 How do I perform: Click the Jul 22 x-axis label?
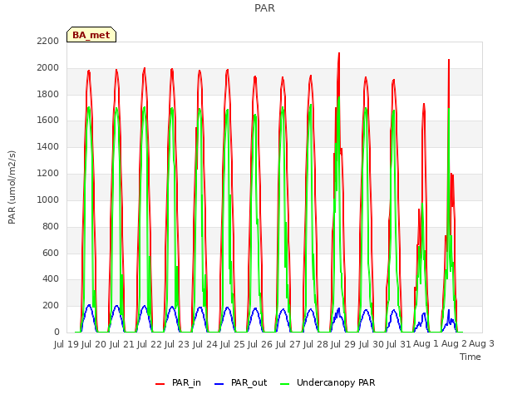click(x=150, y=344)
